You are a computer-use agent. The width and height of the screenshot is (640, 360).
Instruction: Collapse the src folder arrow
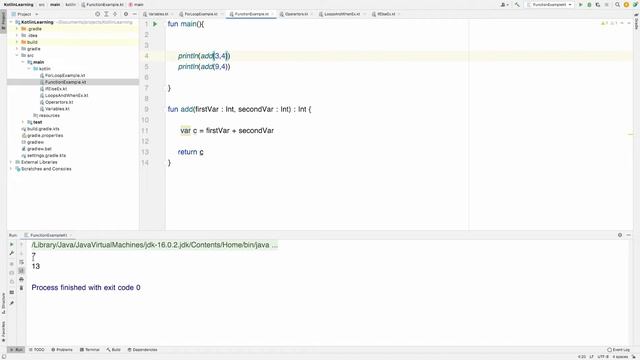click(17, 56)
